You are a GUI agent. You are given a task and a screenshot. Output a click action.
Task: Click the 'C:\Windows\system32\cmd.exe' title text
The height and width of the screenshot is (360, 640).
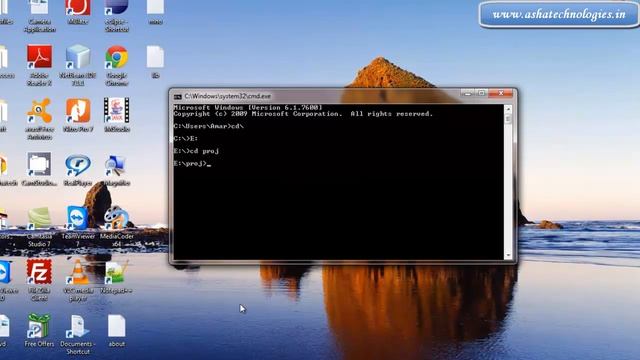point(227,96)
